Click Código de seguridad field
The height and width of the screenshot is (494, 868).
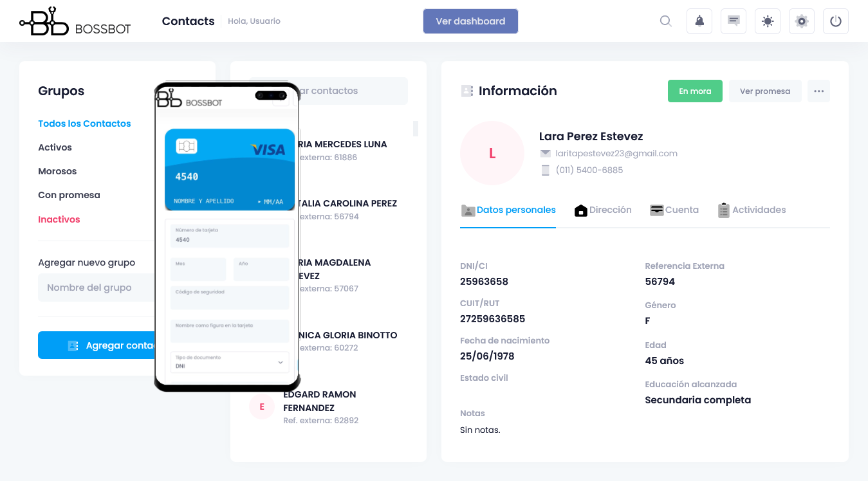(230, 298)
